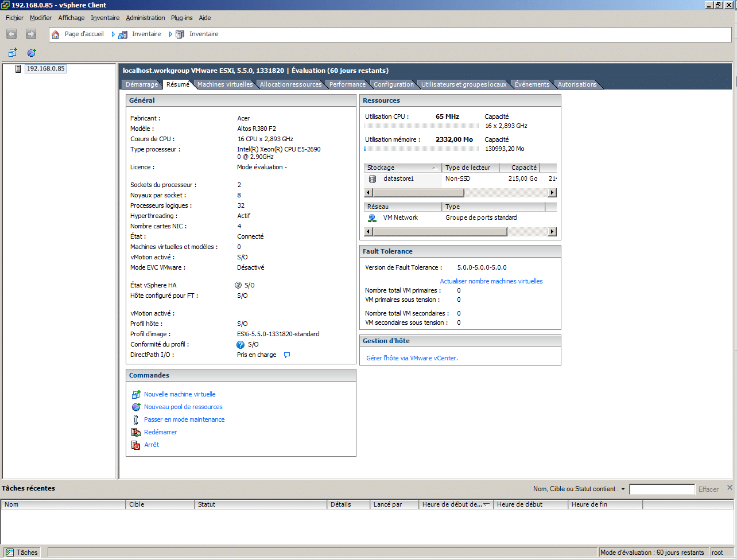Click the Cible column header in tasks
The image size is (737, 560).
(160, 505)
